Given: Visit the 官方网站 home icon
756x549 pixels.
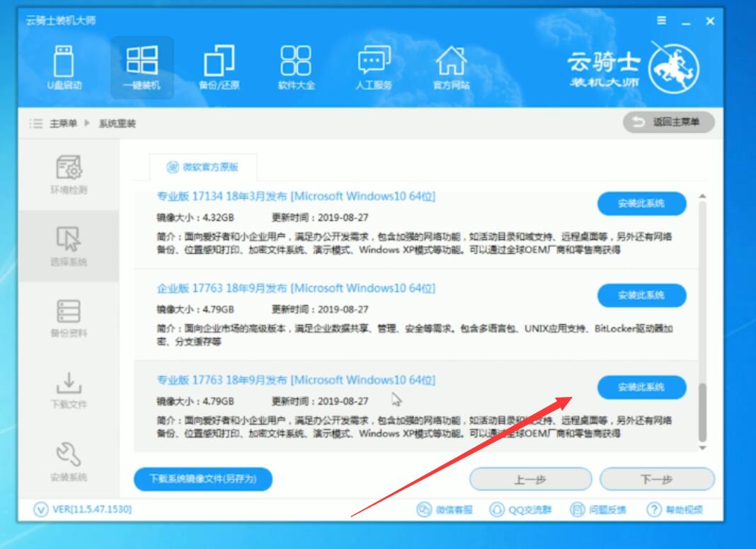Looking at the screenshot, I should pos(451,68).
